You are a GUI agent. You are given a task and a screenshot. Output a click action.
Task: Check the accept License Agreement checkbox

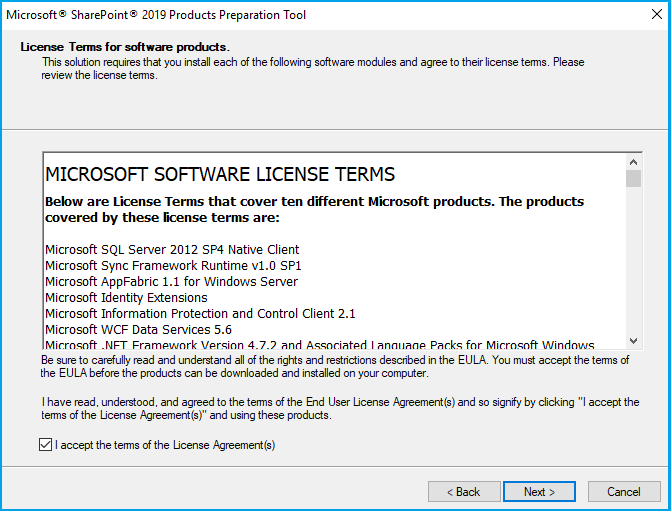click(46, 445)
